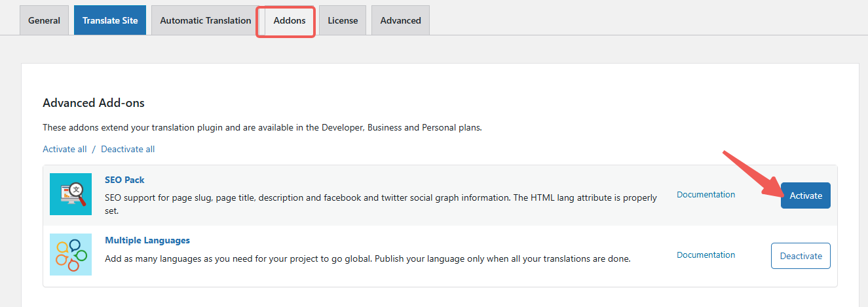
Task: Click the SEO Pack description text
Action: (x=380, y=198)
